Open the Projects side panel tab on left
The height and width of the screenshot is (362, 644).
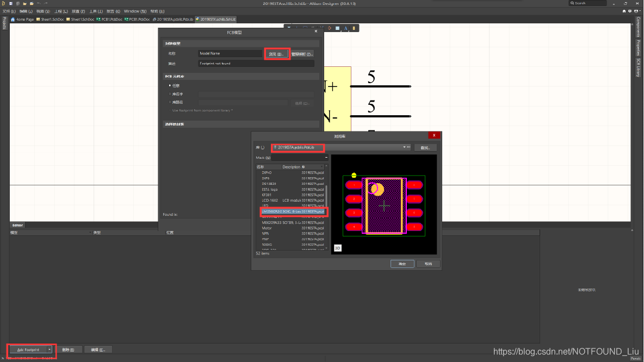(x=4, y=23)
